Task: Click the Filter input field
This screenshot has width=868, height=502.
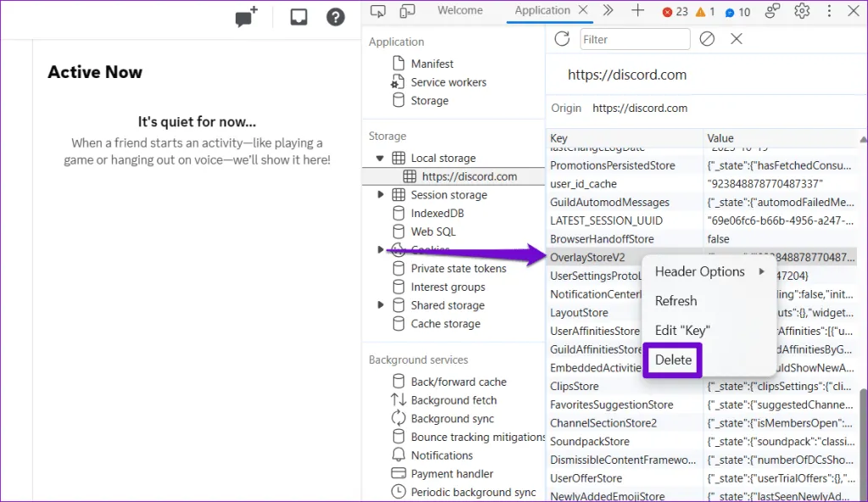Action: tap(635, 39)
